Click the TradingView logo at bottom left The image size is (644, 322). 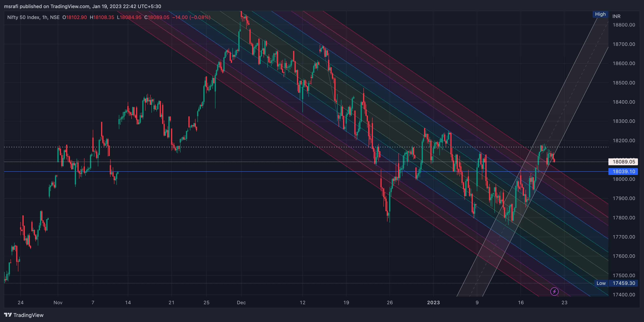tap(24, 315)
